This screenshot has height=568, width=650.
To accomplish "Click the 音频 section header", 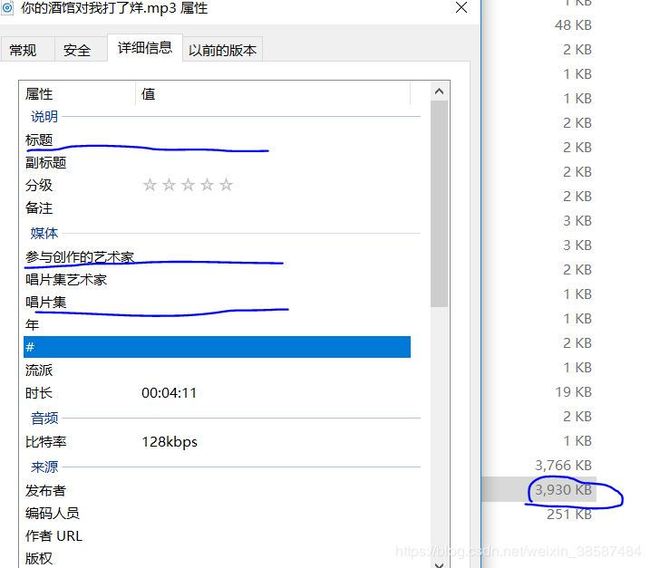I will (44, 418).
